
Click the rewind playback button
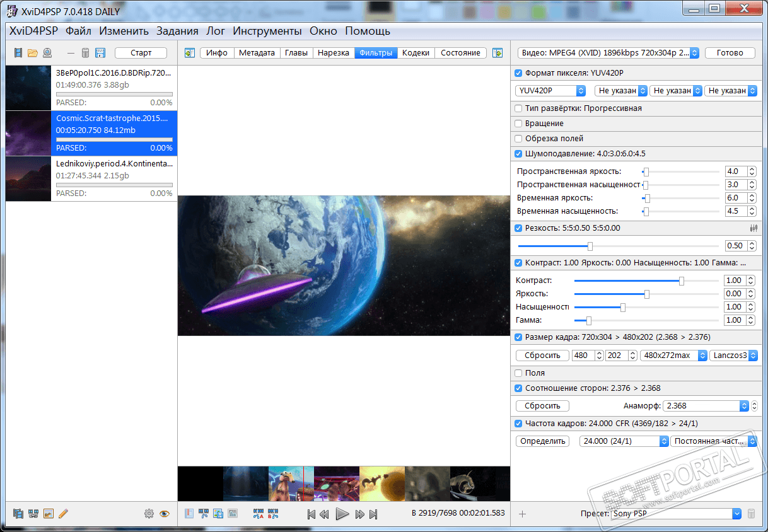(x=324, y=514)
